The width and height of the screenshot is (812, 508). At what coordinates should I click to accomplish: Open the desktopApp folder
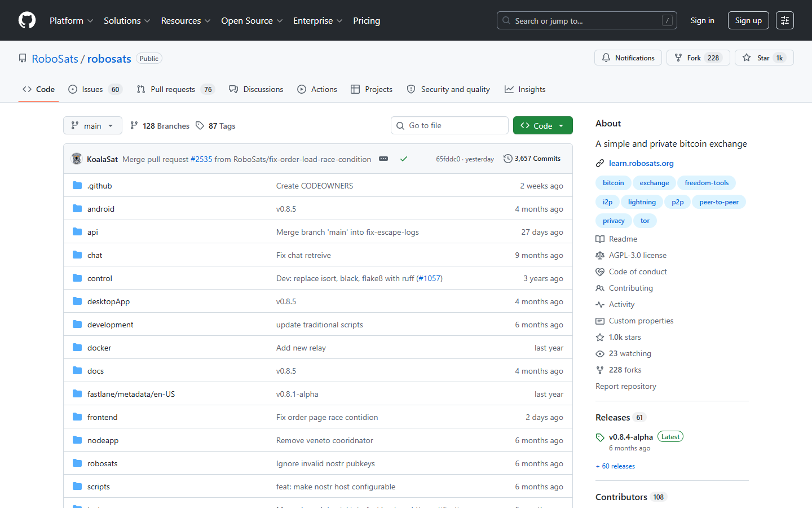(108, 301)
